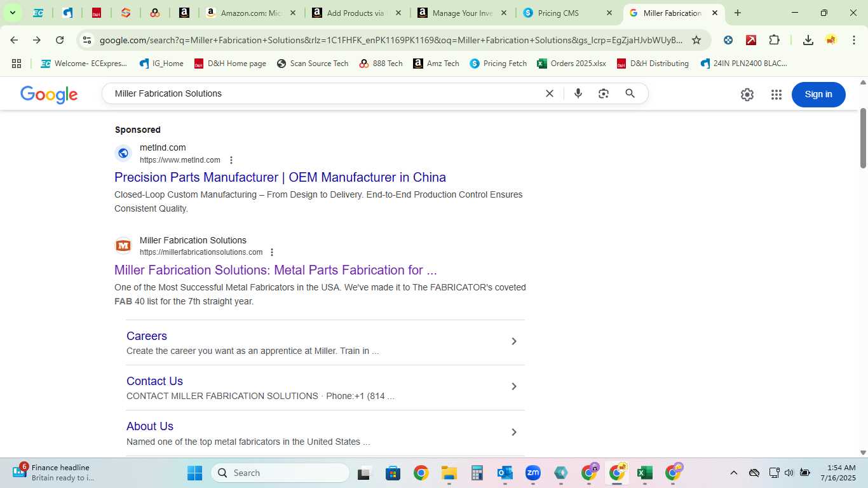Image resolution: width=868 pixels, height=488 pixels.
Task: Open the Extensions puzzle icon
Action: point(774,40)
